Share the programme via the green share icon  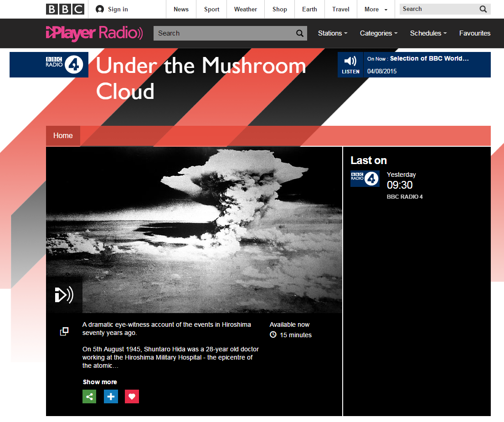(89, 396)
